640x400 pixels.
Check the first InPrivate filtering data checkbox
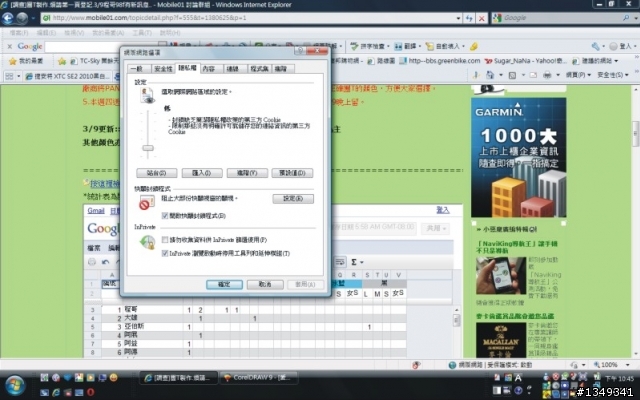tap(165, 240)
